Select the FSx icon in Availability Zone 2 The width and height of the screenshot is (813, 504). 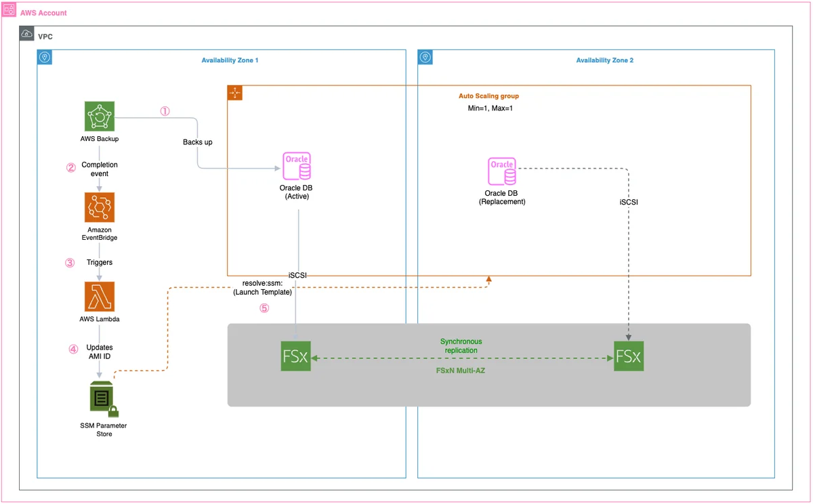[x=629, y=356]
